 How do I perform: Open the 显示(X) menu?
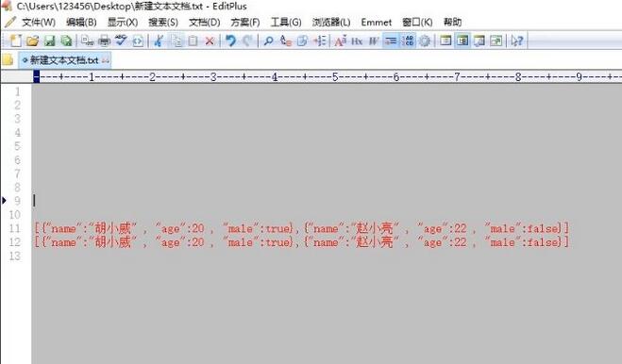(x=123, y=23)
